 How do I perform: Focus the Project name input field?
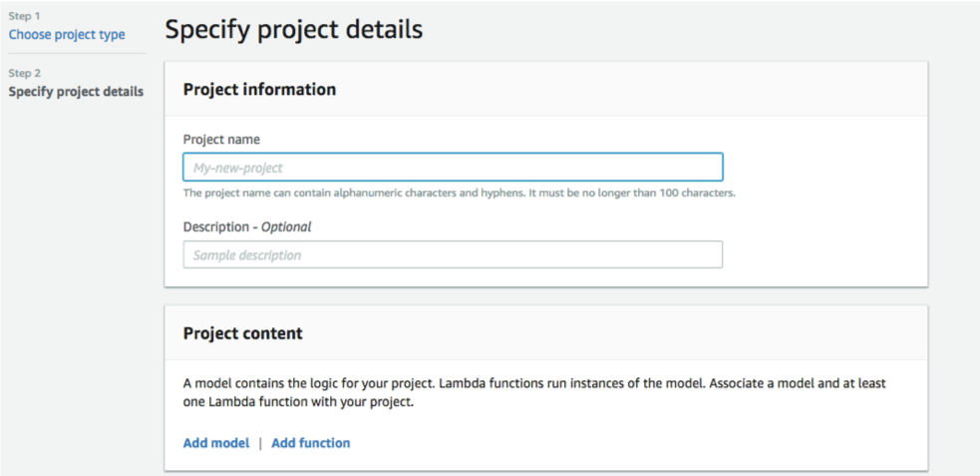coord(454,167)
